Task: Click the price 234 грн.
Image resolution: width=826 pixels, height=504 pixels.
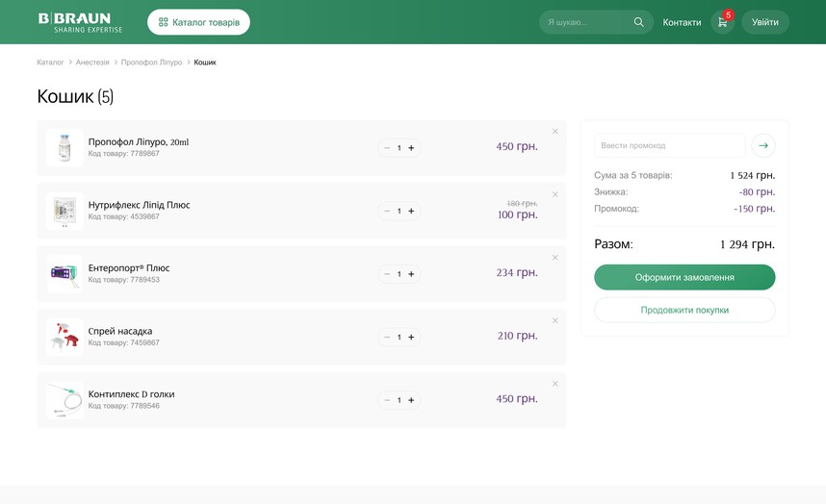Action: pyautogui.click(x=517, y=272)
